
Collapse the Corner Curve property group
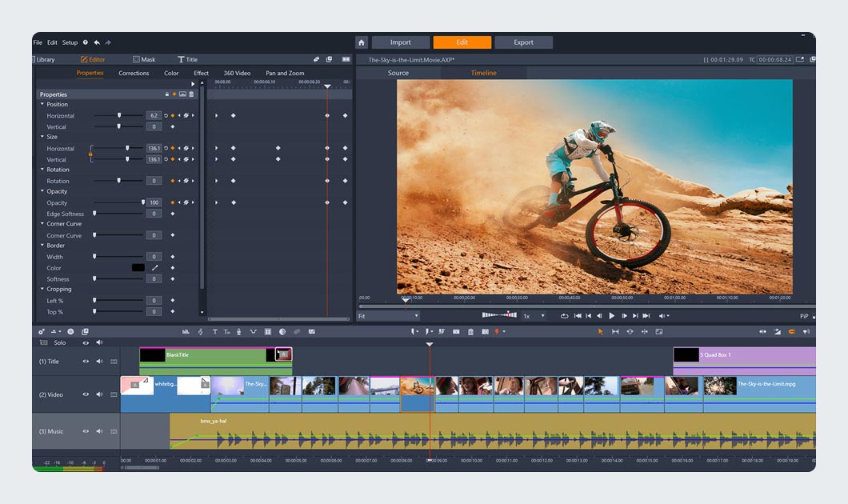pos(42,223)
